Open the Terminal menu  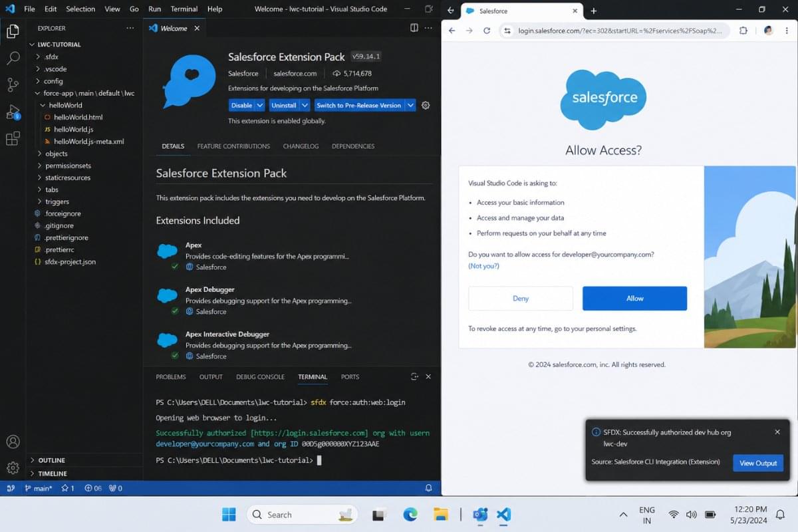coord(184,9)
